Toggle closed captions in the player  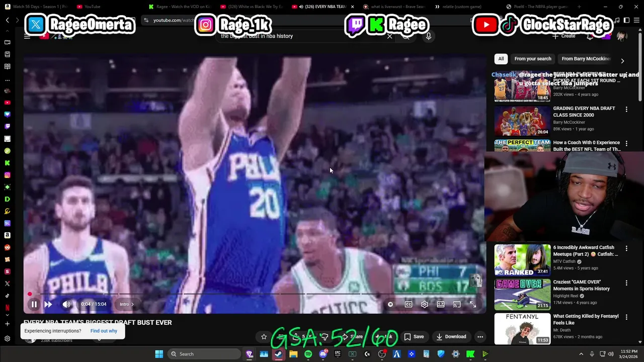(x=409, y=304)
